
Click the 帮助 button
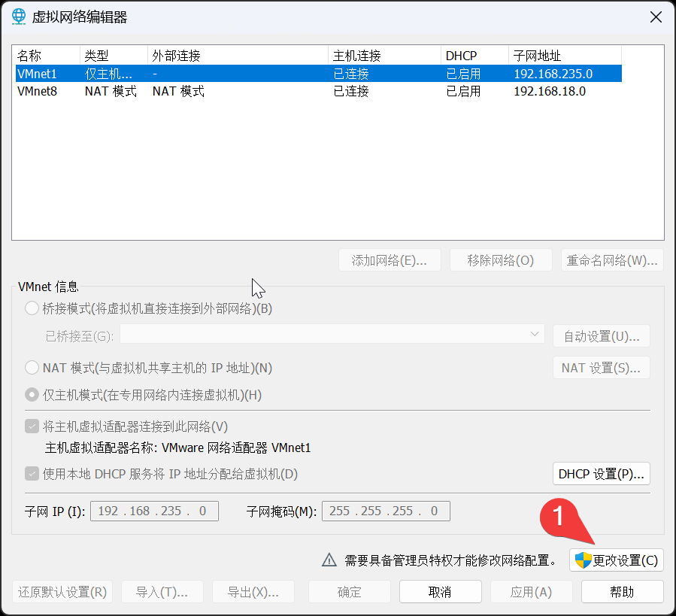(623, 592)
